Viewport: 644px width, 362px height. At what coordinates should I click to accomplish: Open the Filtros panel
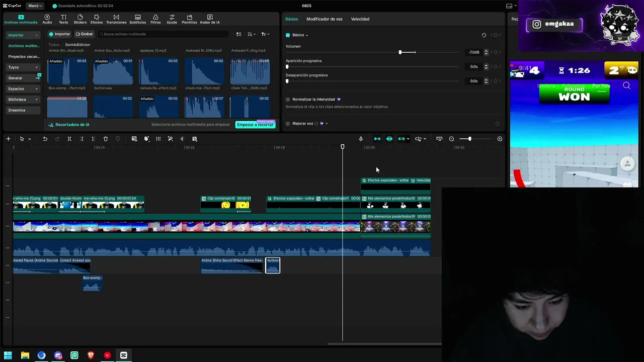tap(155, 19)
